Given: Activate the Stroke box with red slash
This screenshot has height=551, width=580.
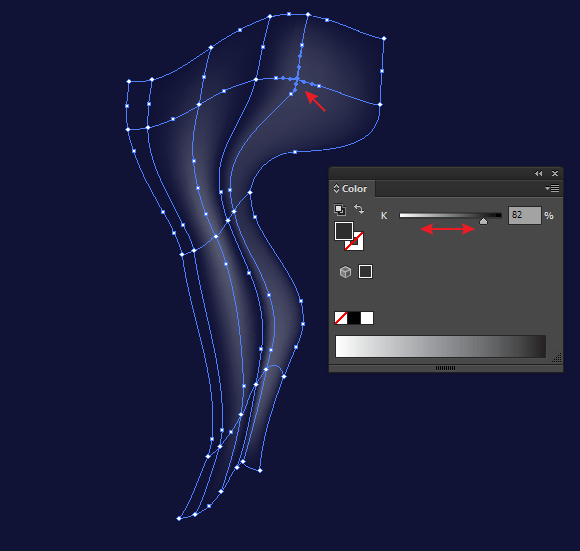Looking at the screenshot, I should point(354,241).
